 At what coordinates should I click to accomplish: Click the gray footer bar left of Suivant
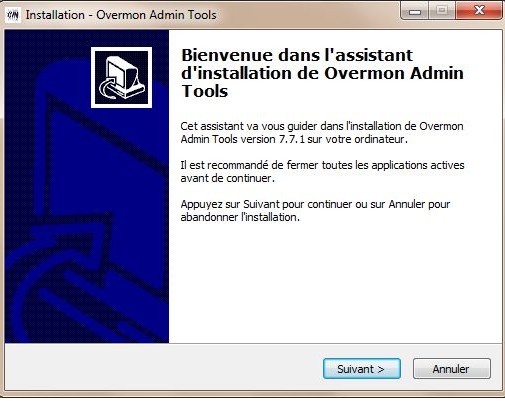click(163, 368)
